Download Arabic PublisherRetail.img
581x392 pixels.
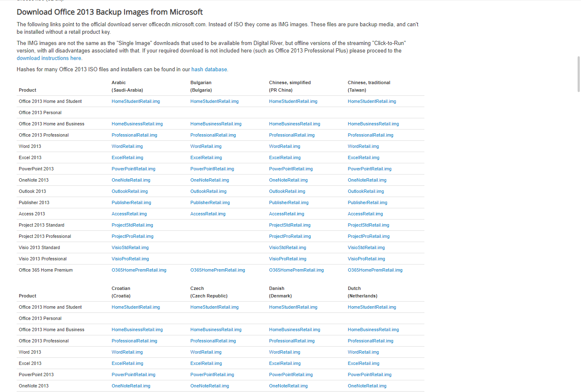(x=131, y=203)
